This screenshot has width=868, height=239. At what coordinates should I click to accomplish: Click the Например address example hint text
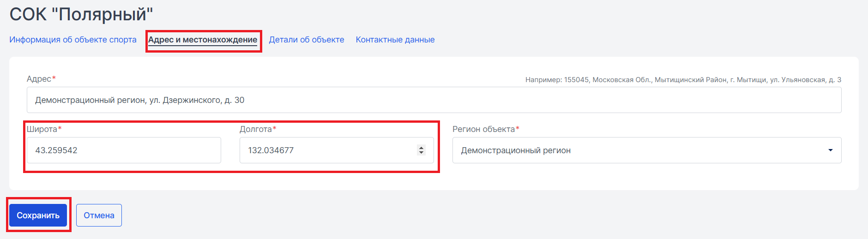[x=683, y=80]
